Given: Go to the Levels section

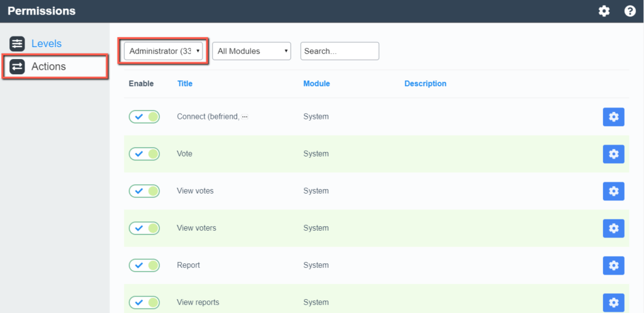Looking at the screenshot, I should point(47,43).
